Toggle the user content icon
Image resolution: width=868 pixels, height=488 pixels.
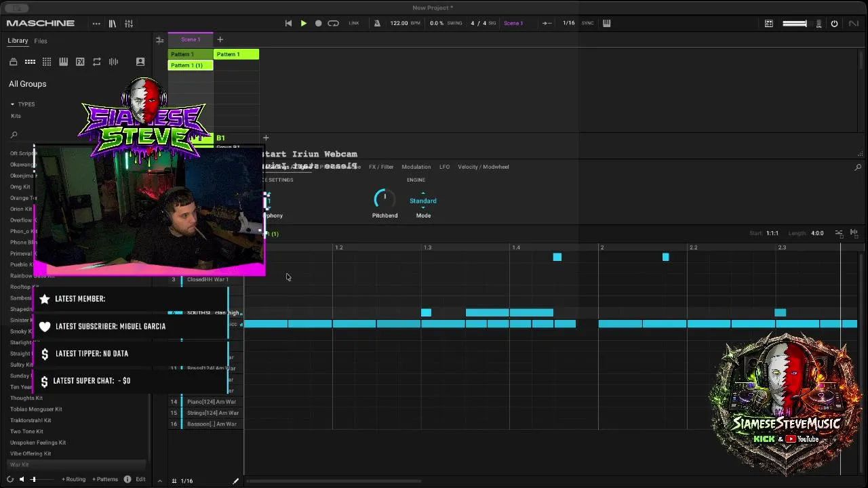click(x=140, y=62)
